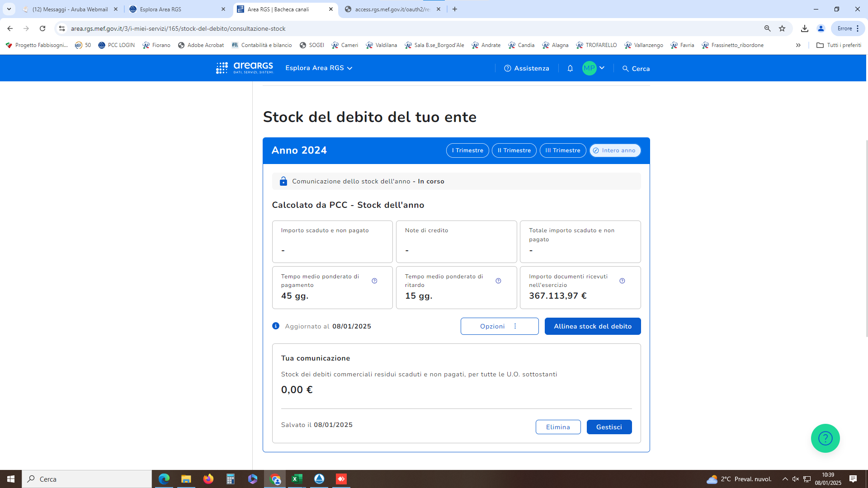Click the AreaRGS grid logo icon

click(222, 68)
